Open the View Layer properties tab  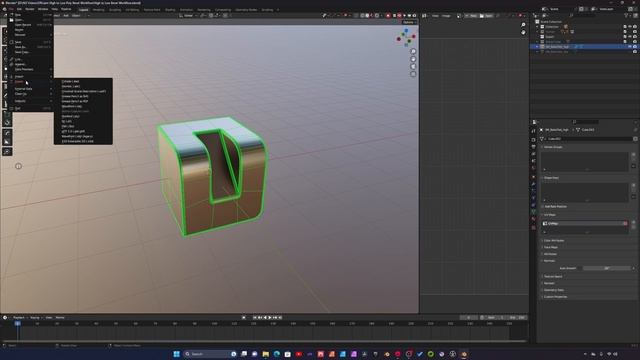(x=533, y=154)
